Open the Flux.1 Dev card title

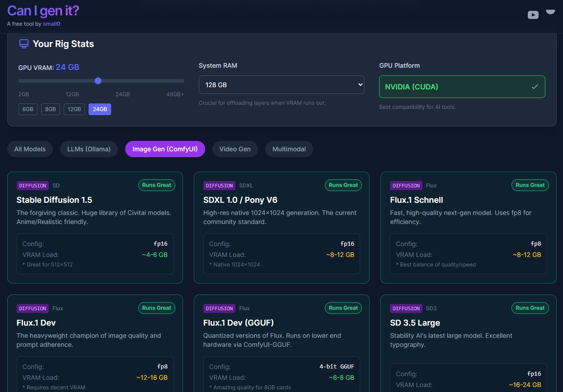pyautogui.click(x=36, y=323)
